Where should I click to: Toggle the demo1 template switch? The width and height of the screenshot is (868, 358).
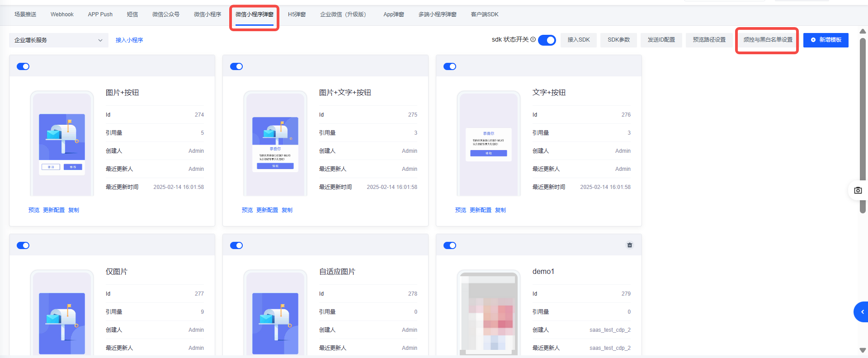pyautogui.click(x=450, y=245)
